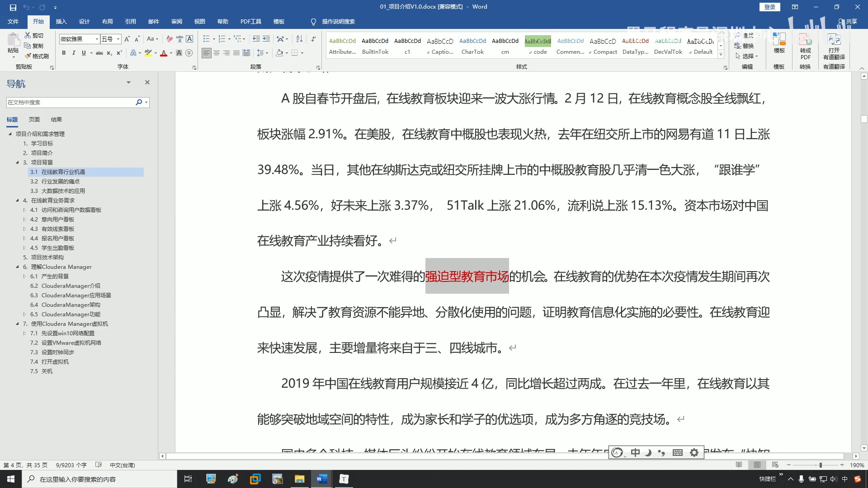Click the 登录 sign-in button
The width and height of the screenshot is (868, 488).
coord(769,7)
